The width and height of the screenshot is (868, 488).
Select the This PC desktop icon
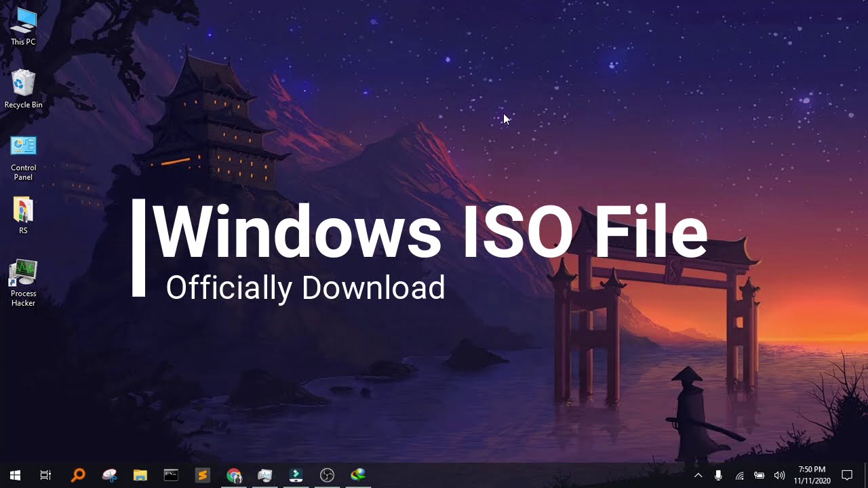(23, 27)
